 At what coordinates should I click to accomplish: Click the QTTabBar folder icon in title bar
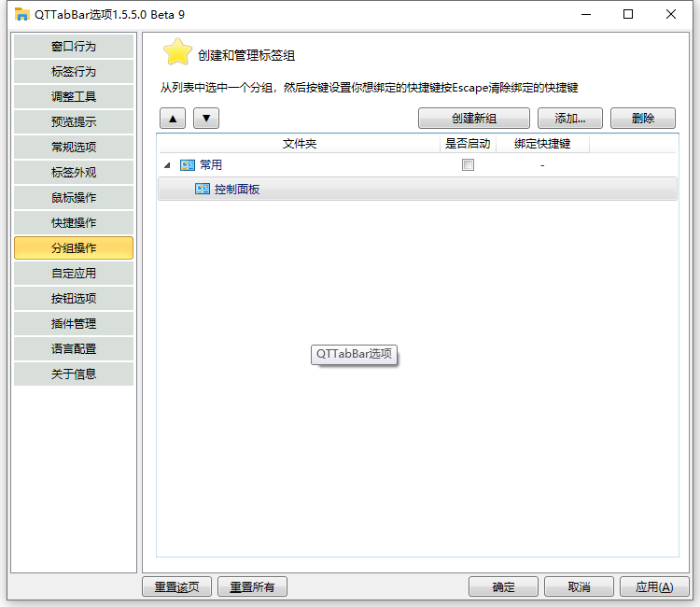click(x=21, y=14)
